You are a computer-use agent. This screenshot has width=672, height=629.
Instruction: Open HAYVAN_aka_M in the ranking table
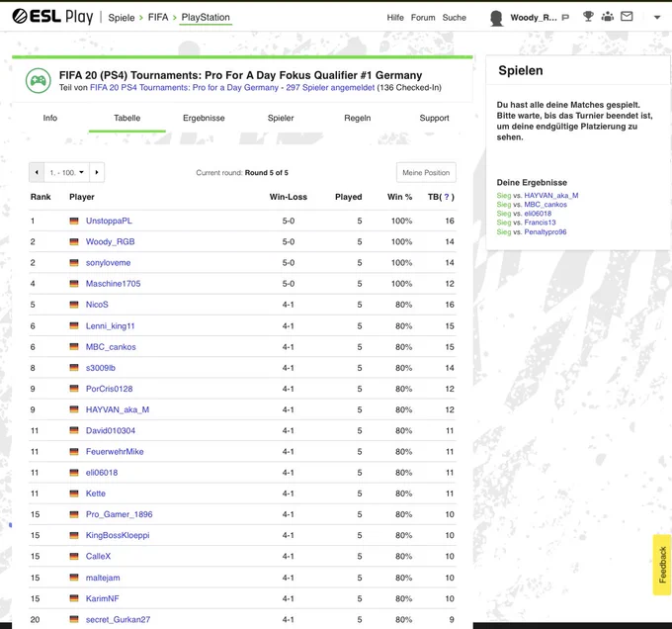pyautogui.click(x=118, y=409)
